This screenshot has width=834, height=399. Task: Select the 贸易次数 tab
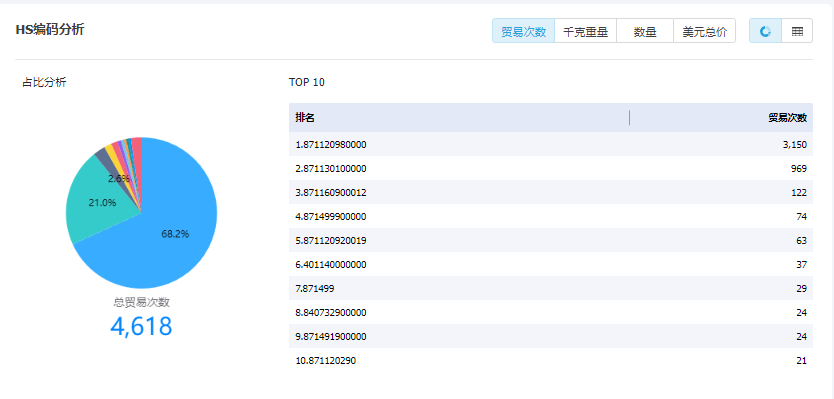pos(523,31)
